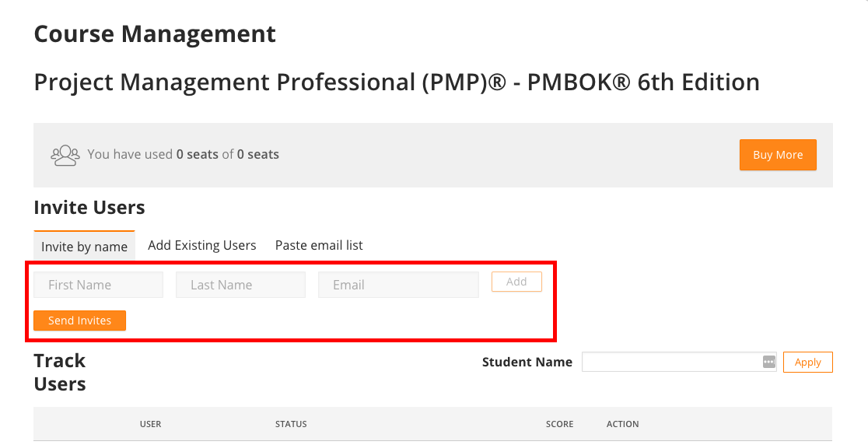The image size is (868, 445).
Task: Focus the Email input field
Action: 398,285
